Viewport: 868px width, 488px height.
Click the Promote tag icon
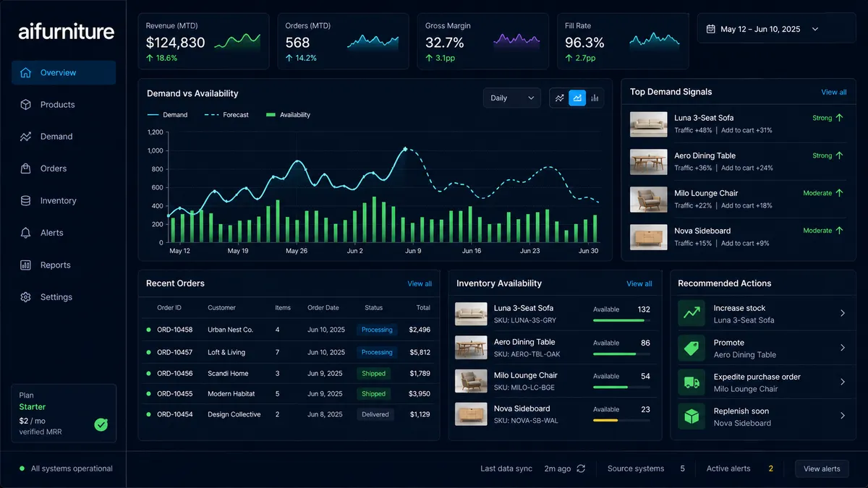pos(692,348)
